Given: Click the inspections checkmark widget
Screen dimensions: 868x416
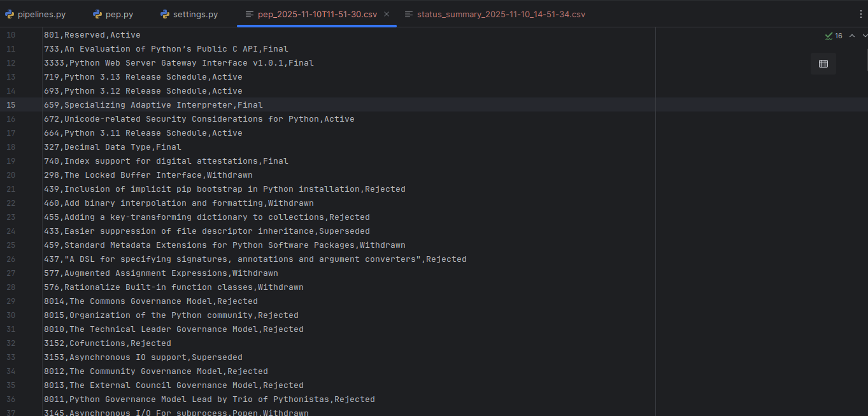Looking at the screenshot, I should pyautogui.click(x=830, y=36).
